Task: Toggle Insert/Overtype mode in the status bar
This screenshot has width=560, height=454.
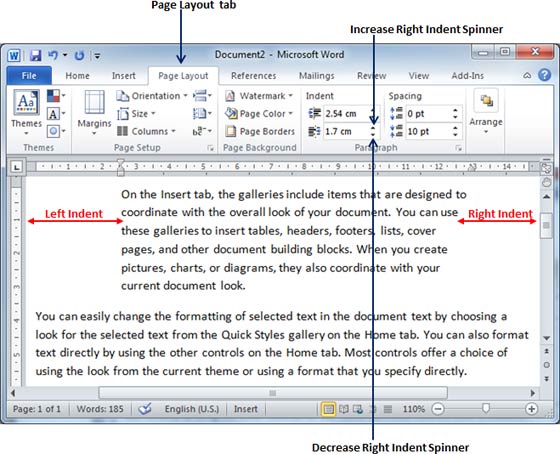Action: 246,409
